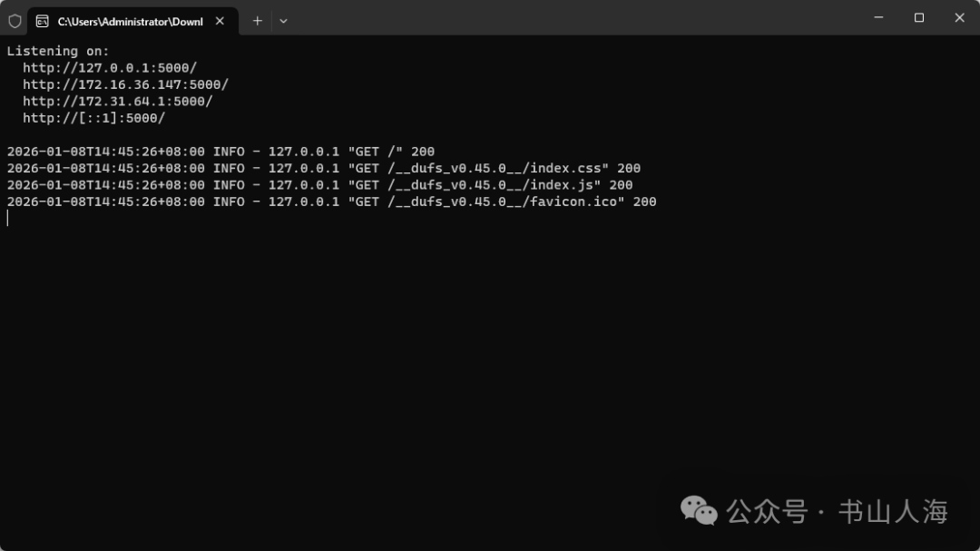Select the C:\Users\Administrator\Downl tab
The height and width of the screenshot is (551, 980).
pos(130,21)
